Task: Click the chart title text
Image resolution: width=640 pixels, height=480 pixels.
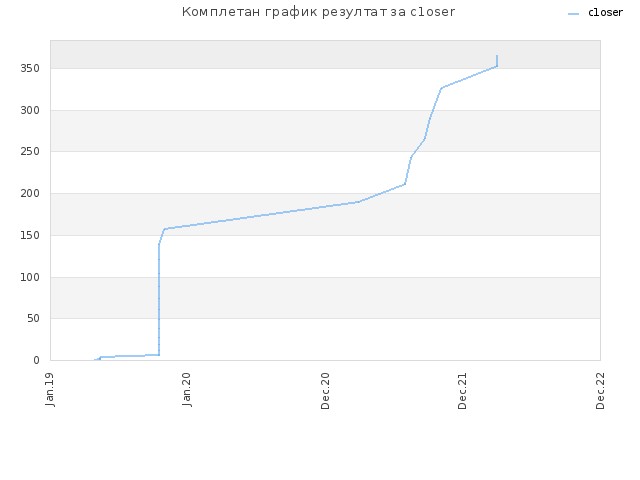Action: point(318,12)
